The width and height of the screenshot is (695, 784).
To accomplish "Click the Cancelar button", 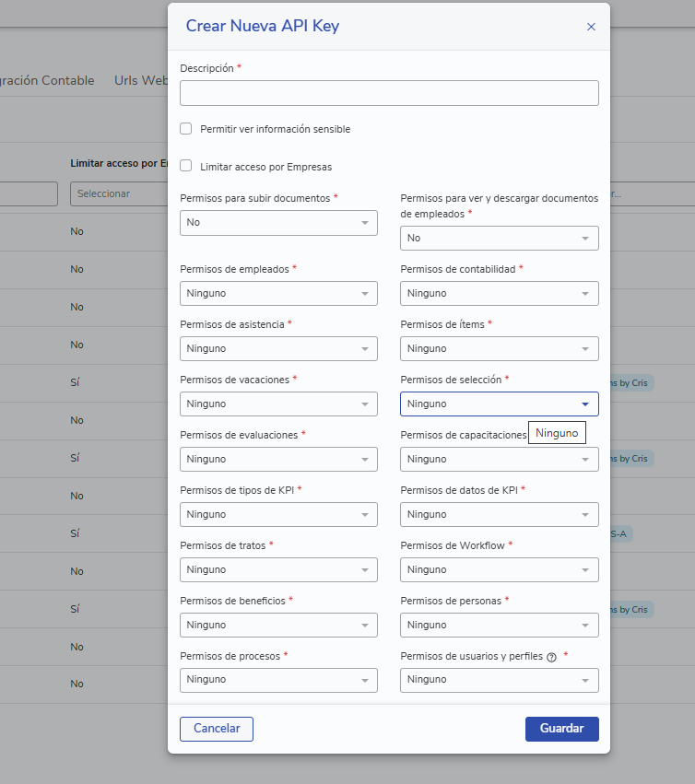I will coord(217,729).
